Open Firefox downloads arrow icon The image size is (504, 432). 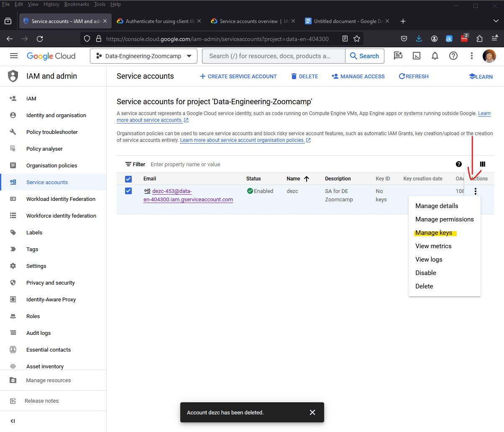click(419, 39)
